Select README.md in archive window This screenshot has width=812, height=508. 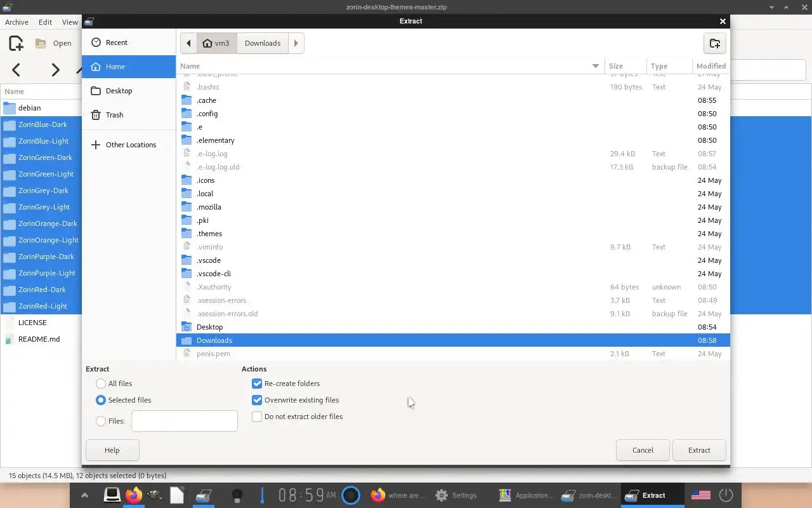click(41, 339)
